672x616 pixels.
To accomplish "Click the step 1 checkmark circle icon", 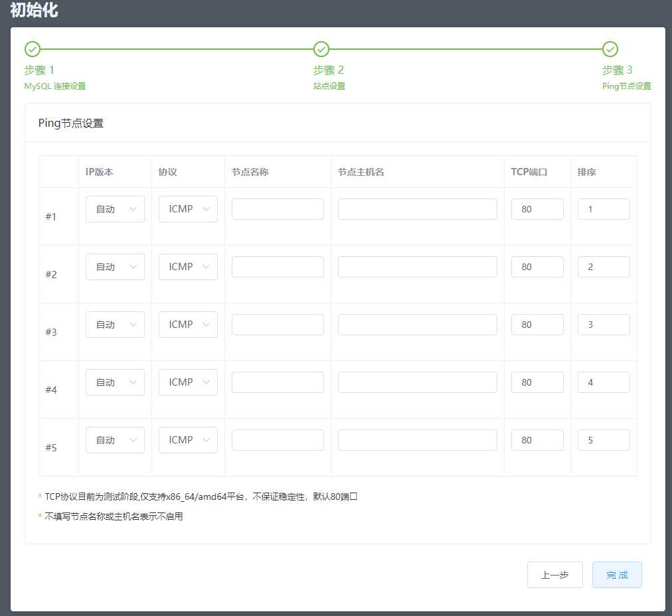I will [x=32, y=49].
